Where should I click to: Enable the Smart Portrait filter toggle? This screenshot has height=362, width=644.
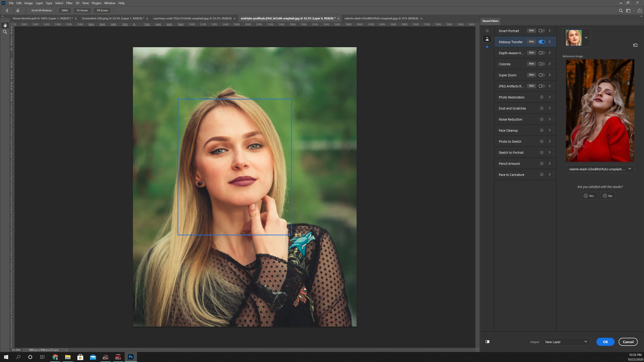point(542,31)
